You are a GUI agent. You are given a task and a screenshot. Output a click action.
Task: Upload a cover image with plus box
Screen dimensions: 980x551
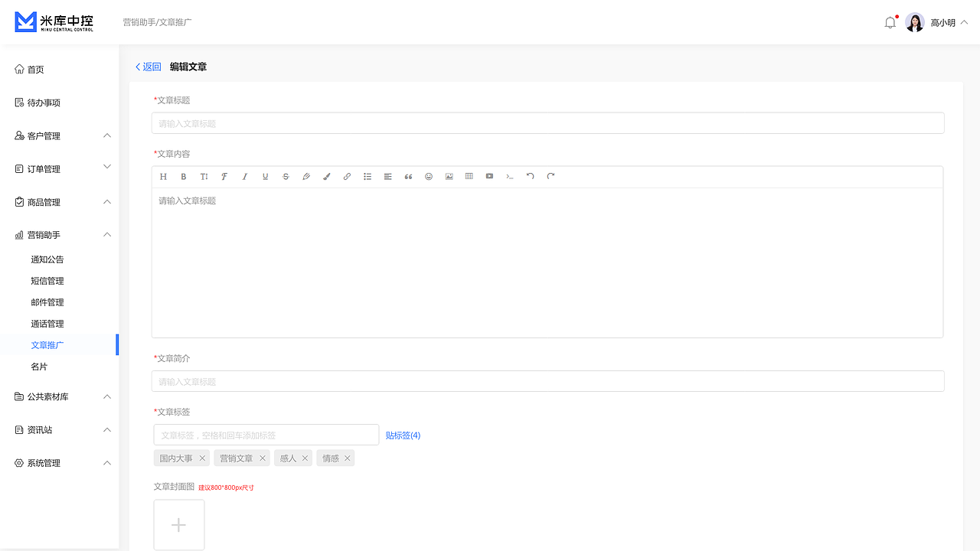(179, 525)
